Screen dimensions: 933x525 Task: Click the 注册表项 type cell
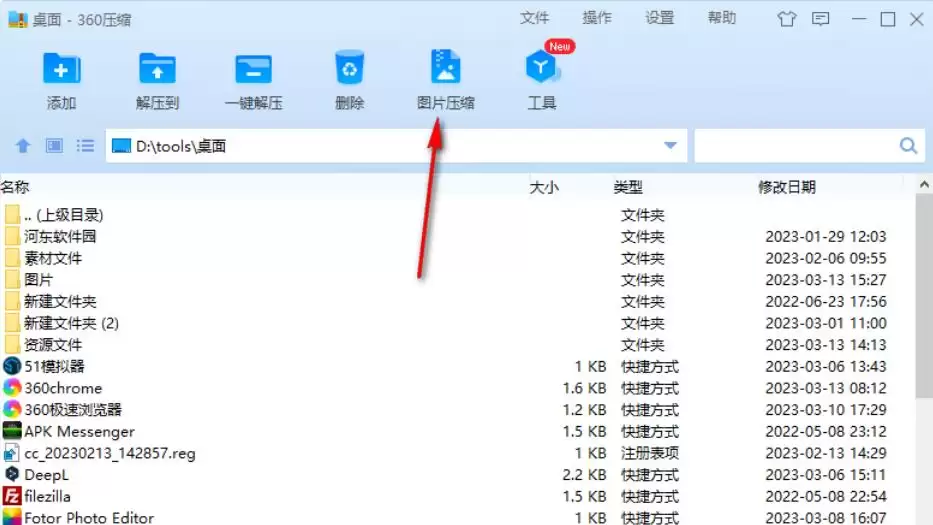(650, 453)
